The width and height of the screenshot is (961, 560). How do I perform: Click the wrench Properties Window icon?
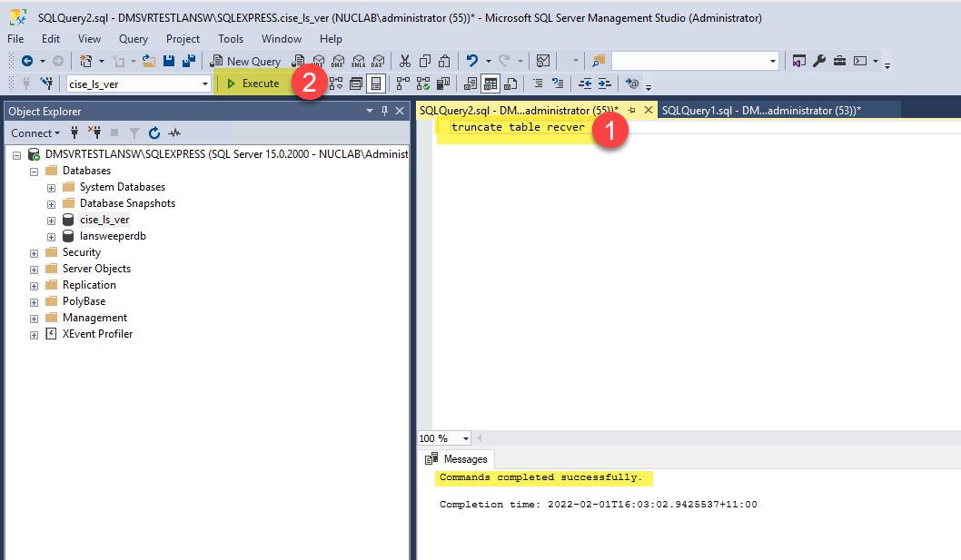point(819,61)
